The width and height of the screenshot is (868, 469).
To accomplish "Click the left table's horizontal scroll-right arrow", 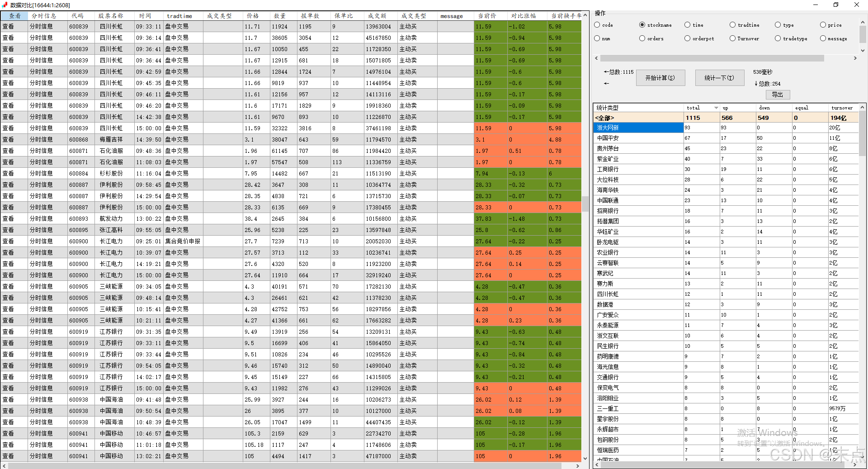I will (578, 466).
